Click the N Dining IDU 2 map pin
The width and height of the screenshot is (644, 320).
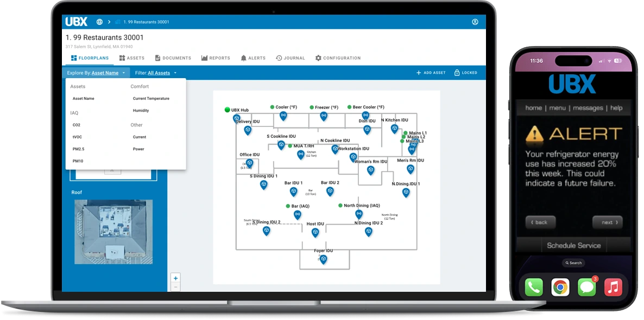tap(368, 232)
